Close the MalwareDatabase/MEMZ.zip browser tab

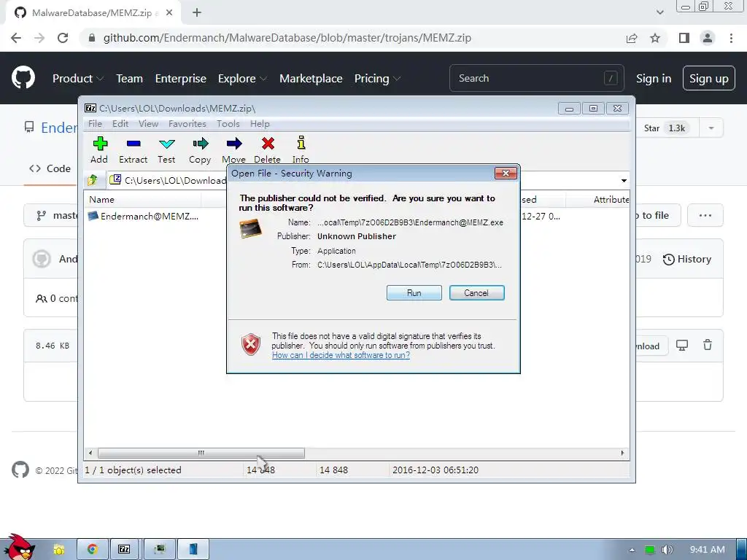point(169,13)
